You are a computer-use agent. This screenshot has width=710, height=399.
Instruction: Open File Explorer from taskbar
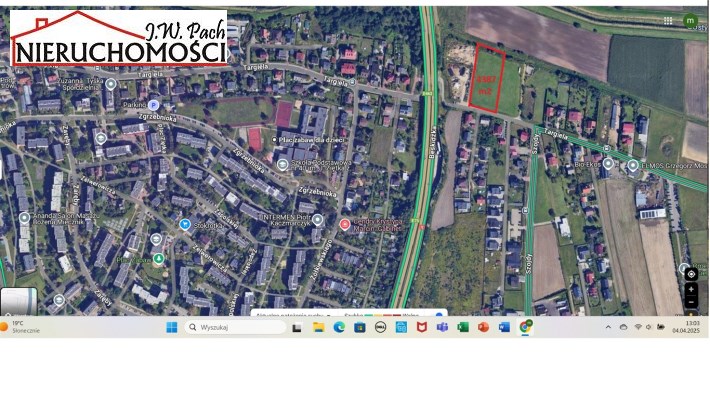pos(319,327)
